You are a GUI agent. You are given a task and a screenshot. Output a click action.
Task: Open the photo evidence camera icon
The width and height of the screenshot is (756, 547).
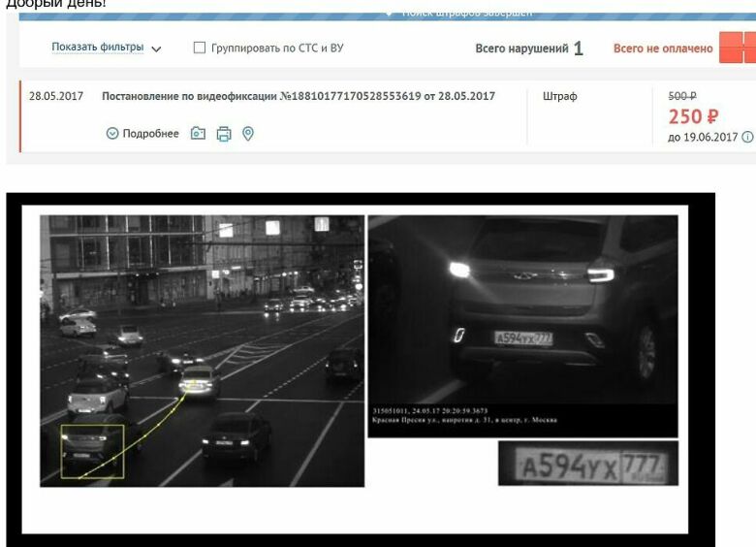(198, 133)
